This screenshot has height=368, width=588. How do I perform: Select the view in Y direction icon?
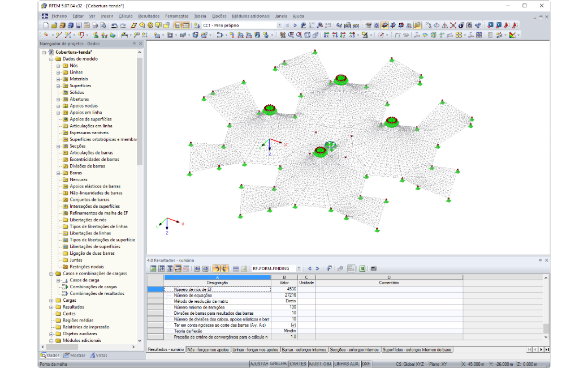(x=335, y=35)
